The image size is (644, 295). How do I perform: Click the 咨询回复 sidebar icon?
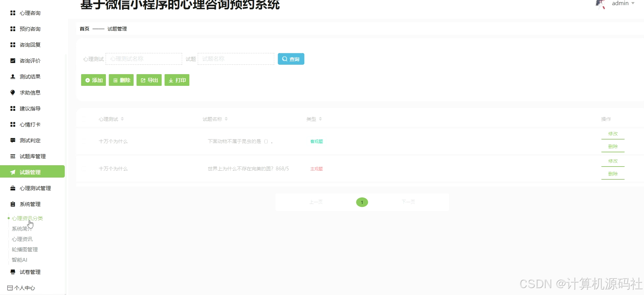(x=13, y=45)
